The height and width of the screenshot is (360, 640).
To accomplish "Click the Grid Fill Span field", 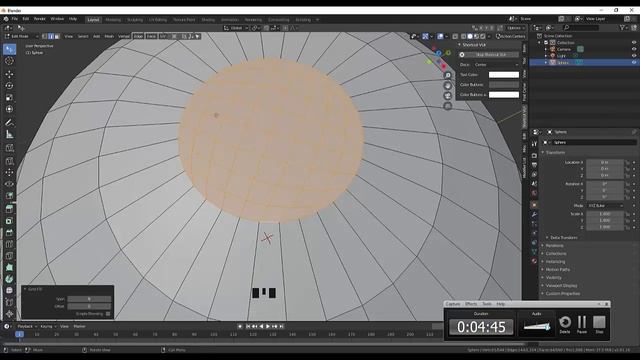I will [89, 299].
